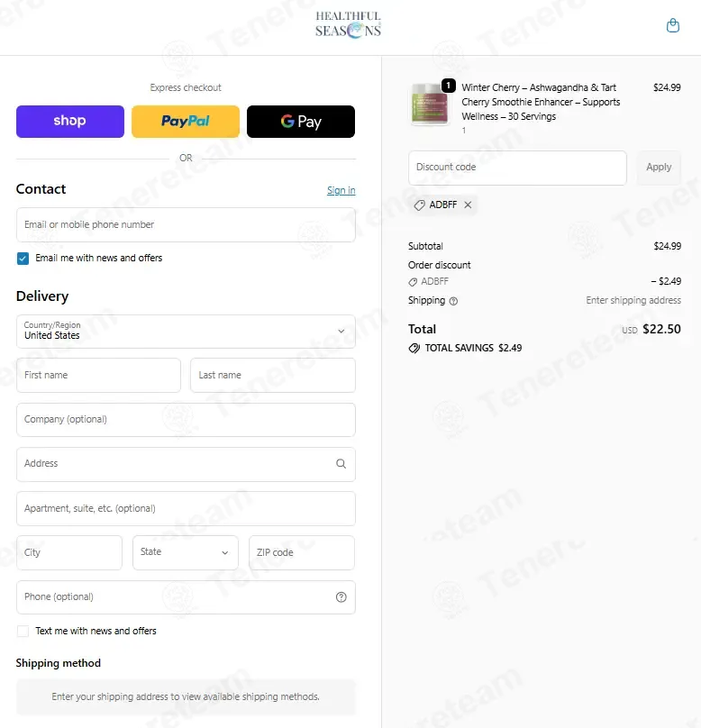Click the Sign in link
Viewport: 701px width, 728px height.
(341, 190)
